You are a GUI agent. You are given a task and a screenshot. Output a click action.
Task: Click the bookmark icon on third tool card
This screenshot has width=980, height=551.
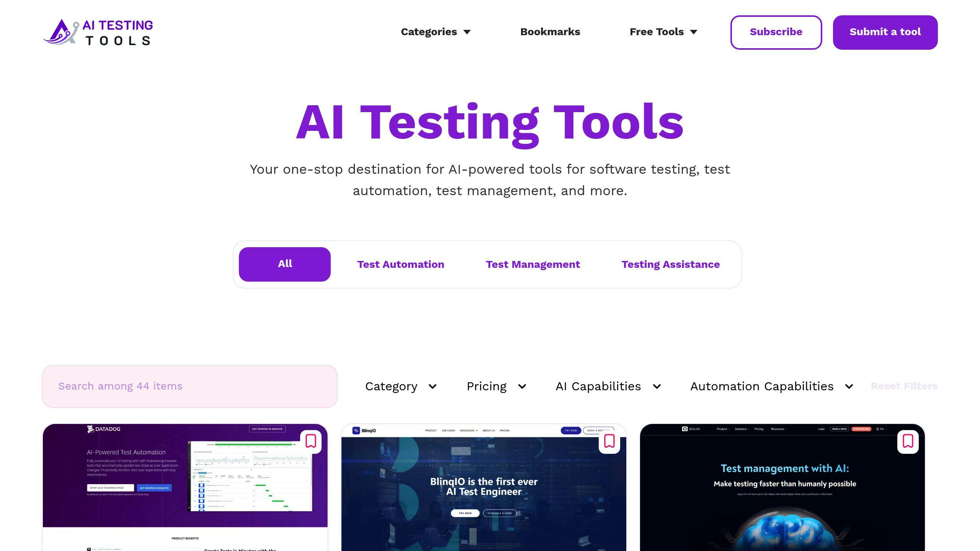click(x=908, y=441)
